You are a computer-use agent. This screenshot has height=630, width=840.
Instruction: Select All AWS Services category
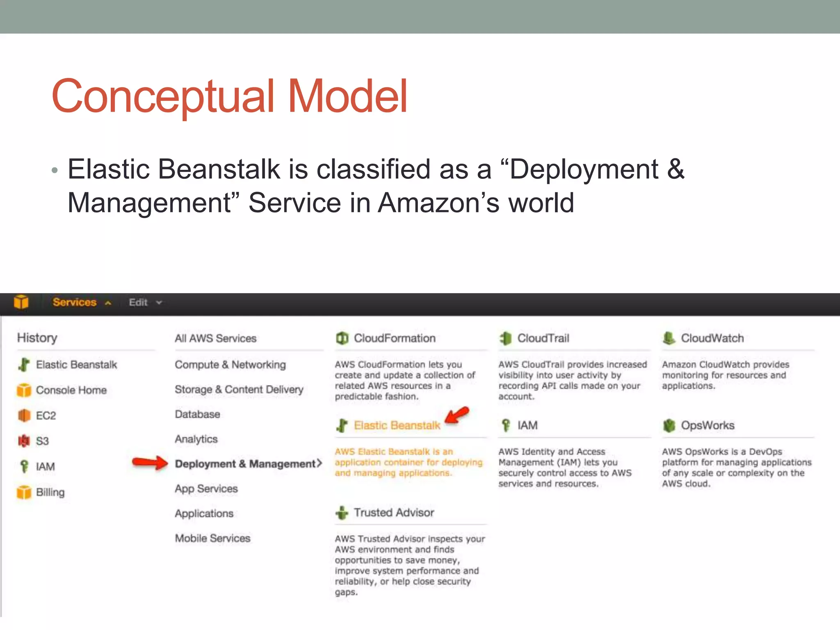pos(215,338)
